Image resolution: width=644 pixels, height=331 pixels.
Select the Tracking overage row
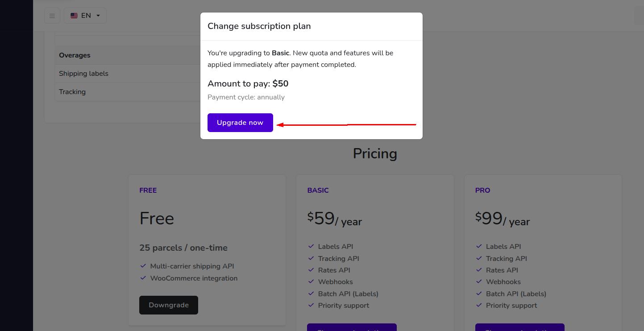pyautogui.click(x=128, y=92)
